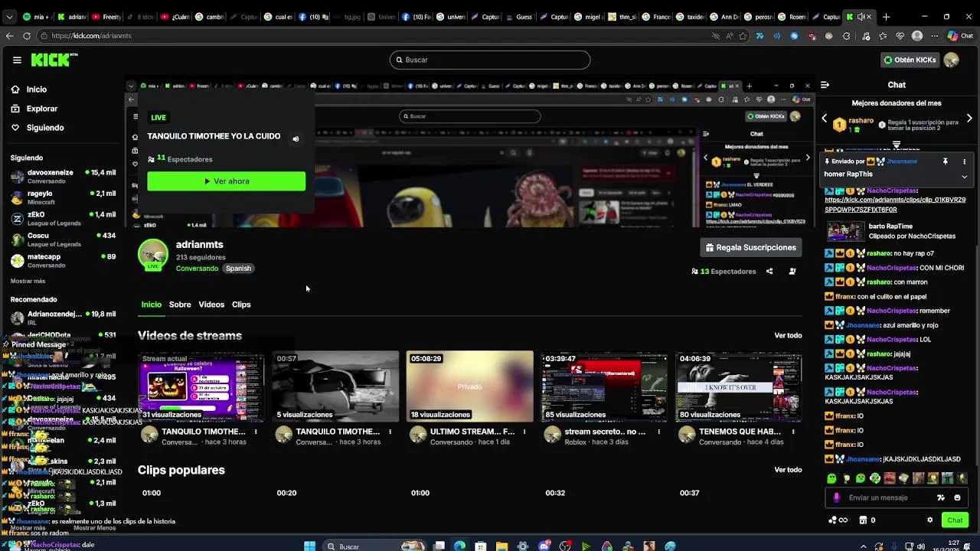This screenshot has width=980, height=551.
Task: Click the Spanish language tag
Action: (238, 269)
